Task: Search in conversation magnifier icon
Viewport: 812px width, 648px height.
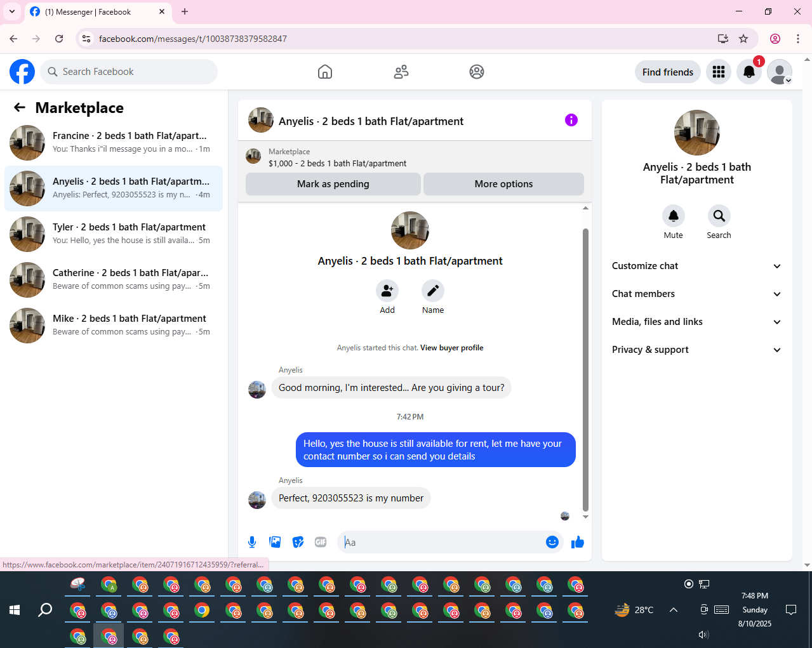Action: point(719,216)
